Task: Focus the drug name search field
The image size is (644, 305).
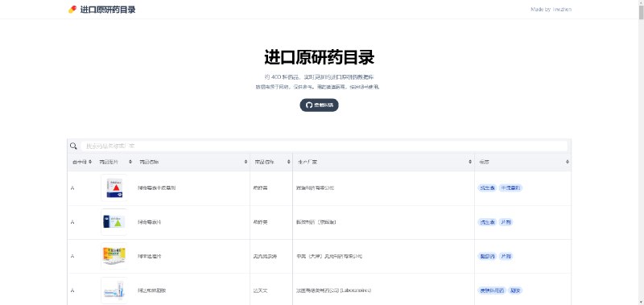Action: click(324, 146)
